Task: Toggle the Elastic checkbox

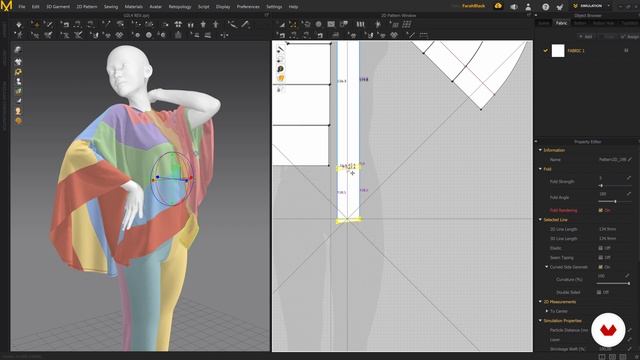Action: pos(600,248)
